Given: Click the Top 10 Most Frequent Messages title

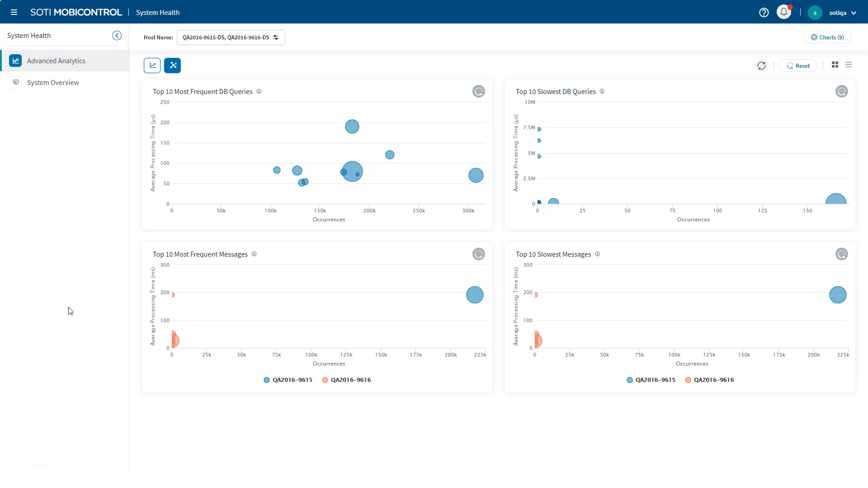Looking at the screenshot, I should pyautogui.click(x=200, y=254).
